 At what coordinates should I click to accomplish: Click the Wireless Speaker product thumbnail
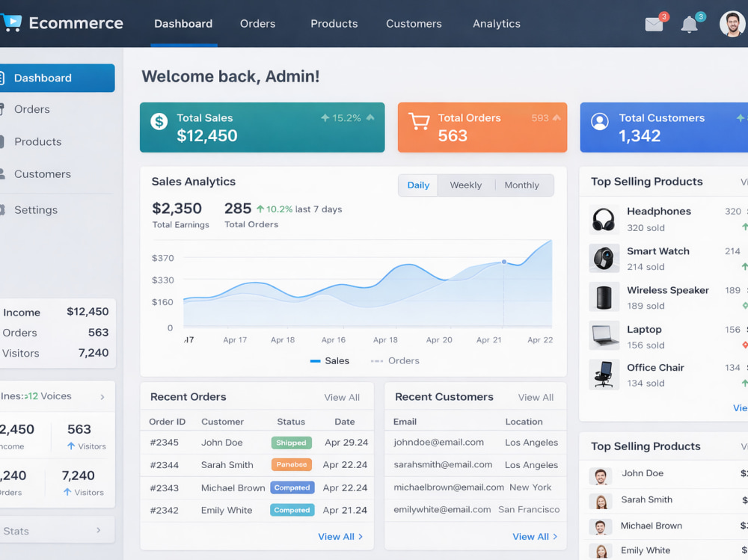tap(604, 297)
